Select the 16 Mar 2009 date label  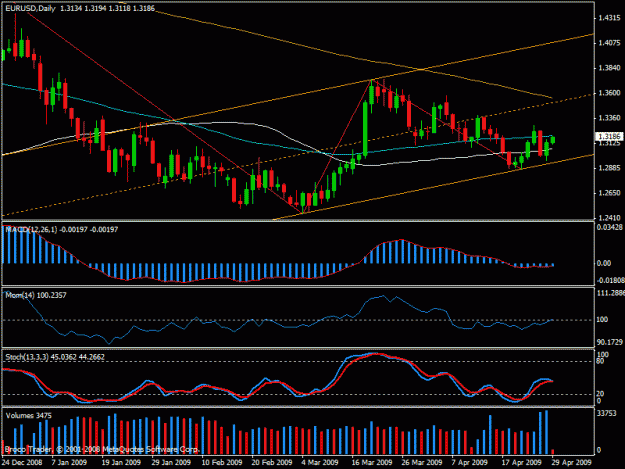(x=372, y=462)
